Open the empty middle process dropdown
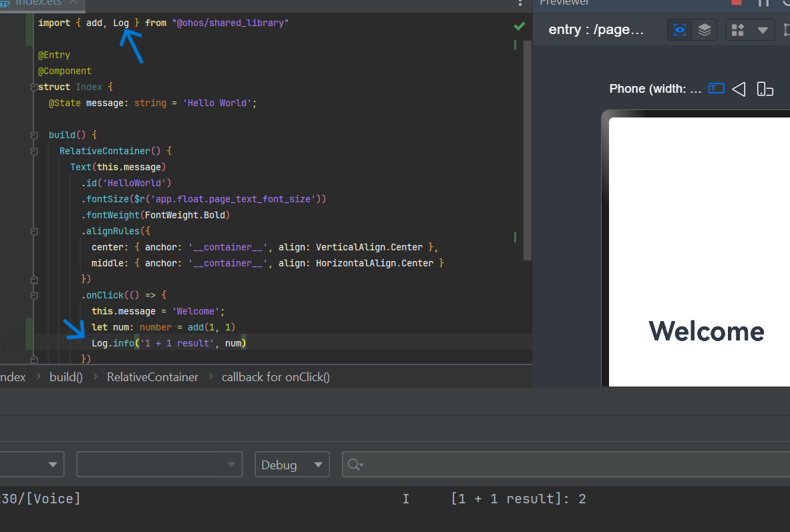The height and width of the screenshot is (532, 790). tap(159, 465)
